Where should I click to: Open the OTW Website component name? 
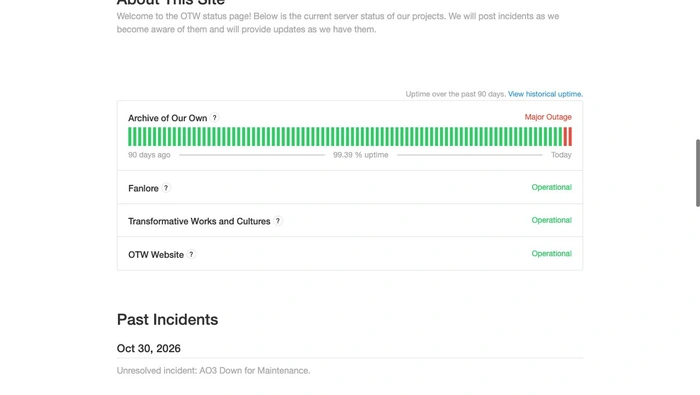point(156,255)
